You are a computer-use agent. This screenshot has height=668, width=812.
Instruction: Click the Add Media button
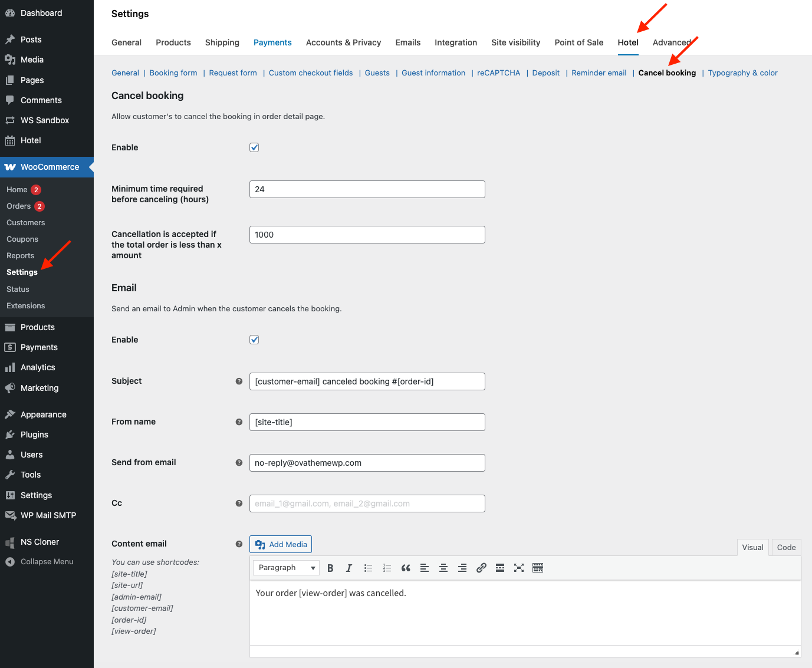[x=281, y=544]
